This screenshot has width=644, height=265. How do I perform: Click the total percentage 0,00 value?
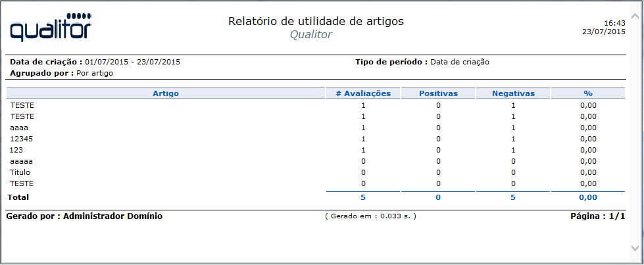(x=588, y=197)
